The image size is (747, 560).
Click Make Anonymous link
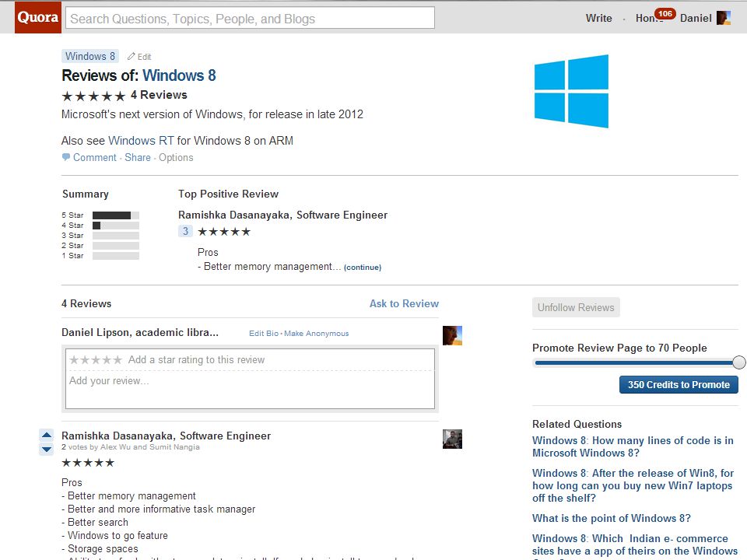317,334
